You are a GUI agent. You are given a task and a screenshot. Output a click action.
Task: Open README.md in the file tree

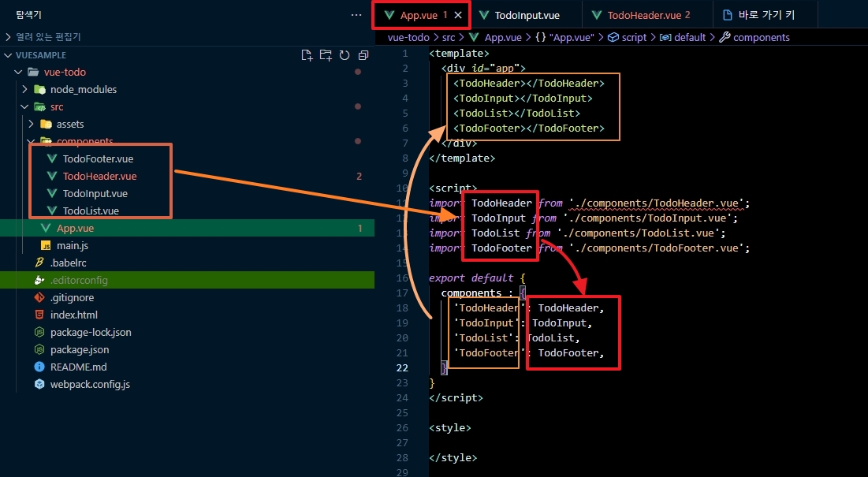click(x=79, y=367)
